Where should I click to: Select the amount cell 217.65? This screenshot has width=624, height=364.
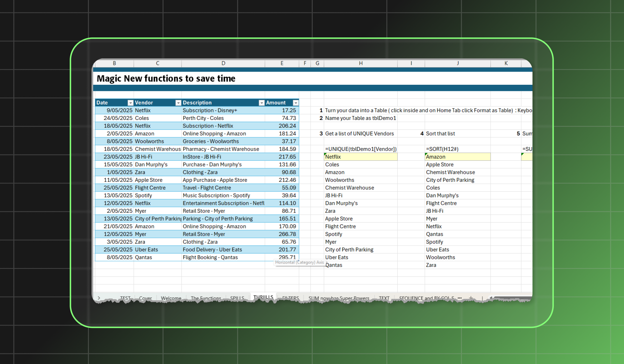[282, 157]
